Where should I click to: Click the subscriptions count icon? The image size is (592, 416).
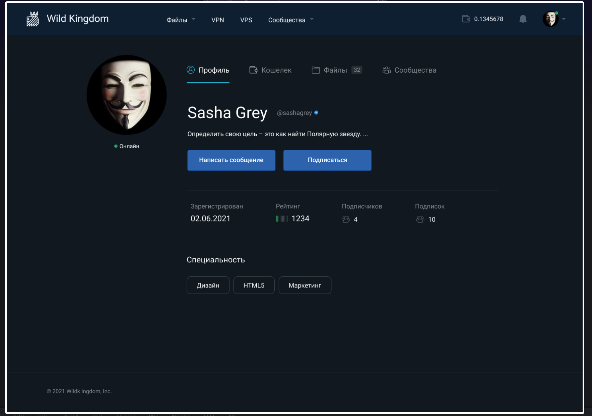[420, 220]
